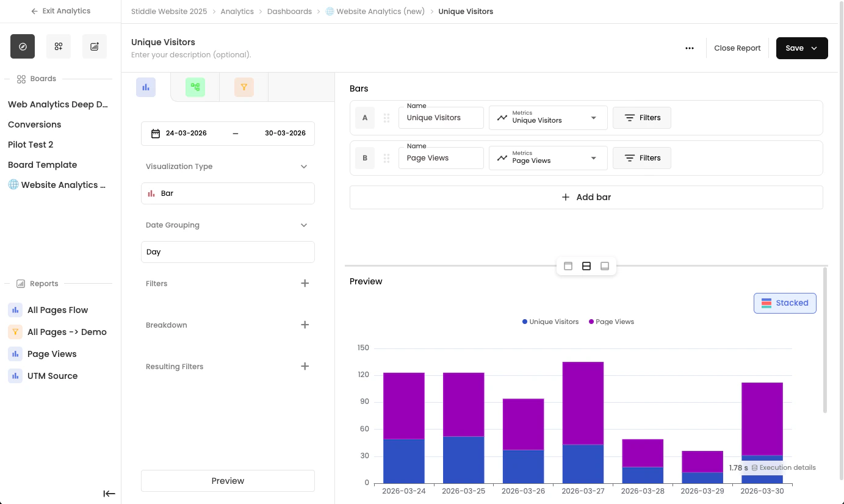Click the preview panel vertical scrollbar
The image size is (844, 504).
[825, 340]
